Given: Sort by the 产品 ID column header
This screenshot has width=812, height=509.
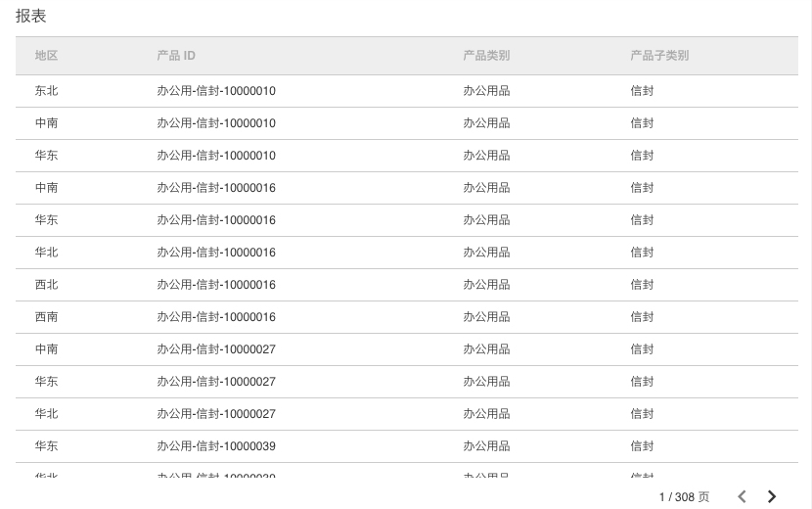Looking at the screenshot, I should click(176, 56).
